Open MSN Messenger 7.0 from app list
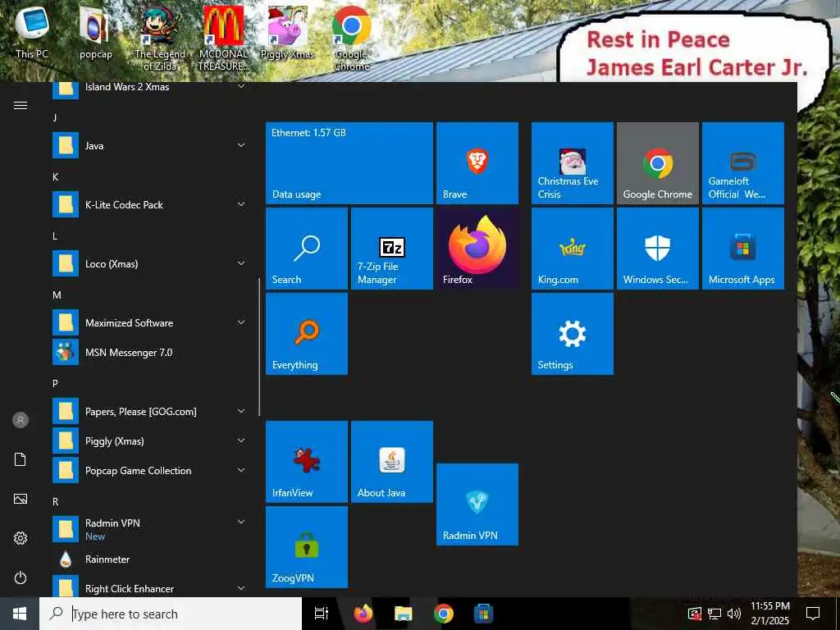 pos(150,353)
